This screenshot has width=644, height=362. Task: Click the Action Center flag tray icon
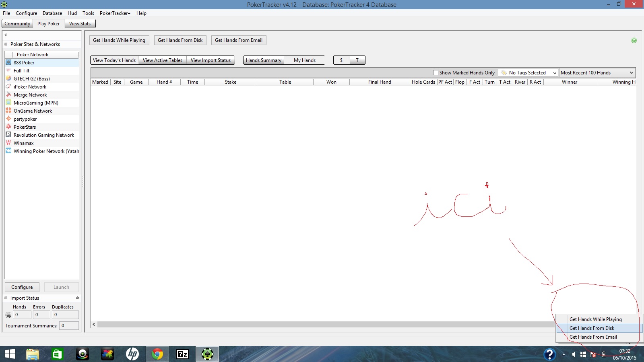tap(593, 354)
